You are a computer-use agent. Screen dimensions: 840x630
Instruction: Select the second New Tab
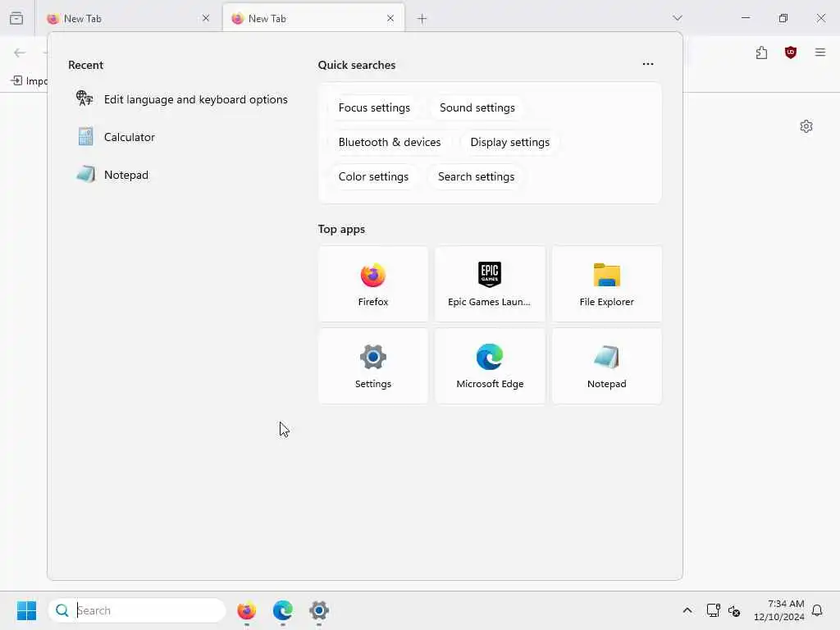pyautogui.click(x=313, y=19)
